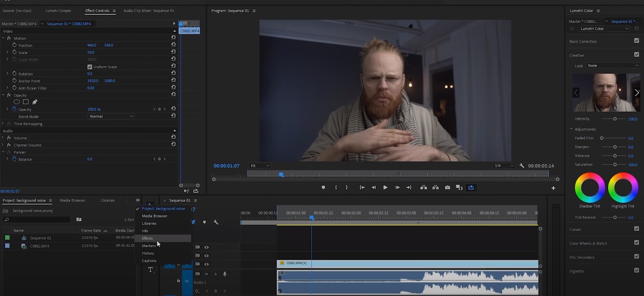Choose Effects from the panel overflow menu
The image size is (644, 296).
(x=163, y=238)
